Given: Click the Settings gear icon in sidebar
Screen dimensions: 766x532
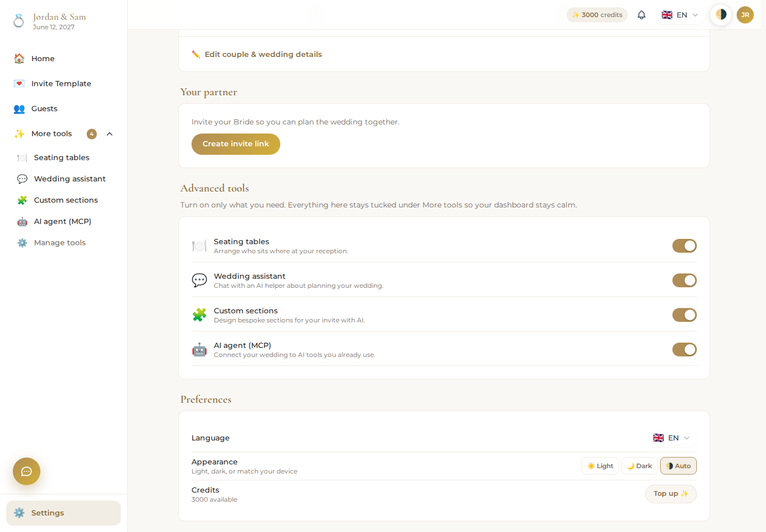Looking at the screenshot, I should click(19, 513).
